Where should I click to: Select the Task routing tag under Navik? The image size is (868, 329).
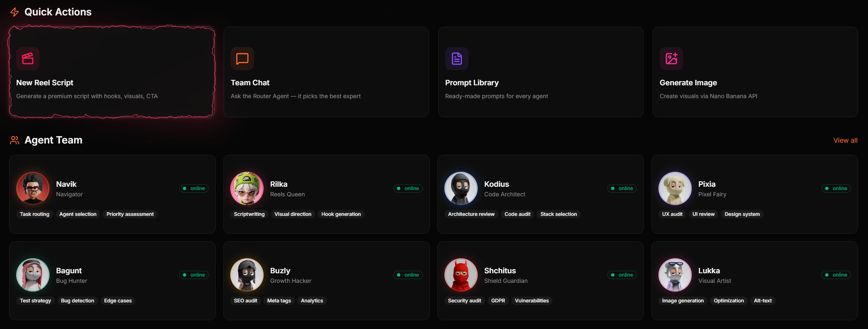(35, 214)
